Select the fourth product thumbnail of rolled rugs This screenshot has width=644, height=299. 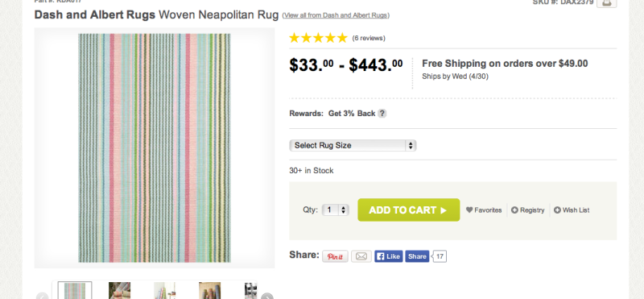click(x=209, y=290)
